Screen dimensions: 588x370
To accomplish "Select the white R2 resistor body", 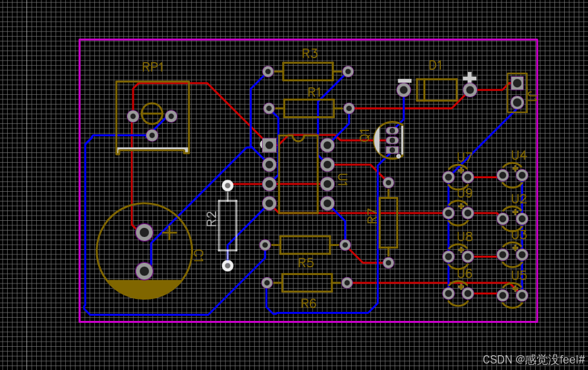I will 228,225.
